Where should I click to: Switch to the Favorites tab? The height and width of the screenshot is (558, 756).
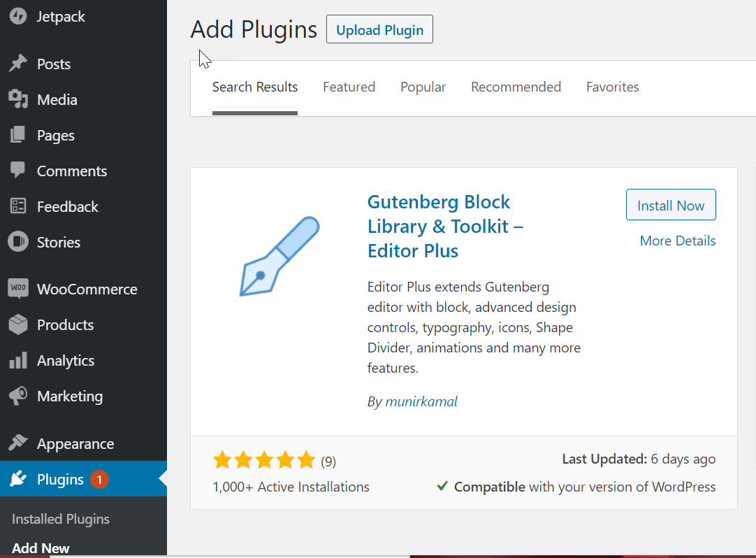click(x=612, y=87)
